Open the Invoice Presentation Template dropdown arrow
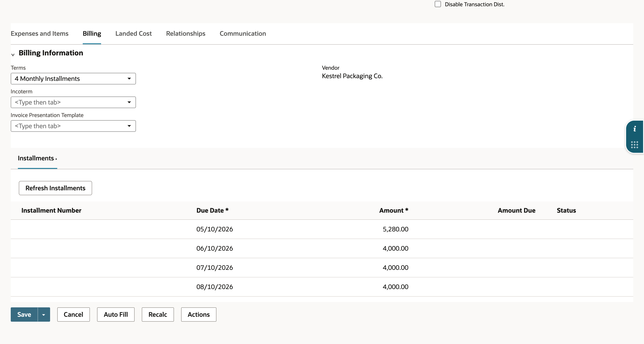The image size is (644, 344). click(129, 126)
